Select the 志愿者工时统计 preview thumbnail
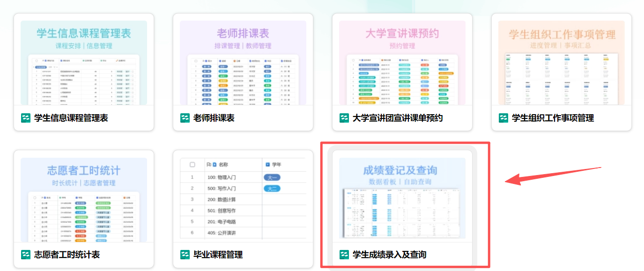The height and width of the screenshot is (271, 644). [84, 200]
